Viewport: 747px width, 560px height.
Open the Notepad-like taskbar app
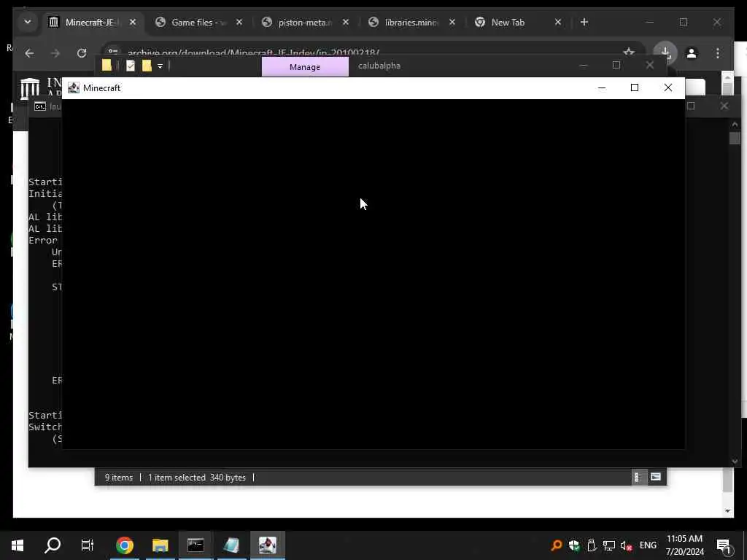coord(231,545)
